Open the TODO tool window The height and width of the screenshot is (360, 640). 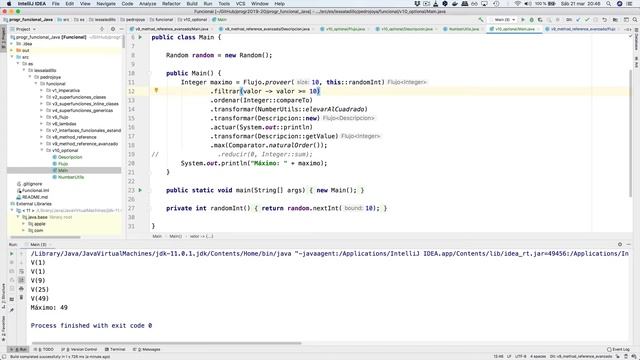[x=45, y=349]
